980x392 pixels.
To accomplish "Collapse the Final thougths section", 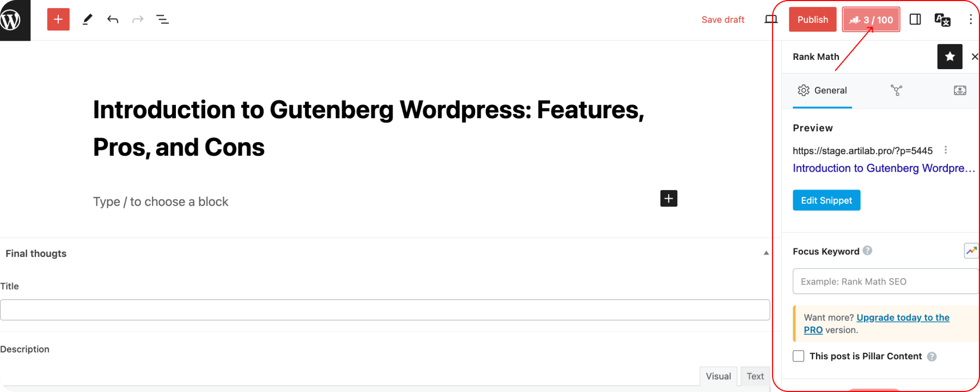I will (x=765, y=253).
